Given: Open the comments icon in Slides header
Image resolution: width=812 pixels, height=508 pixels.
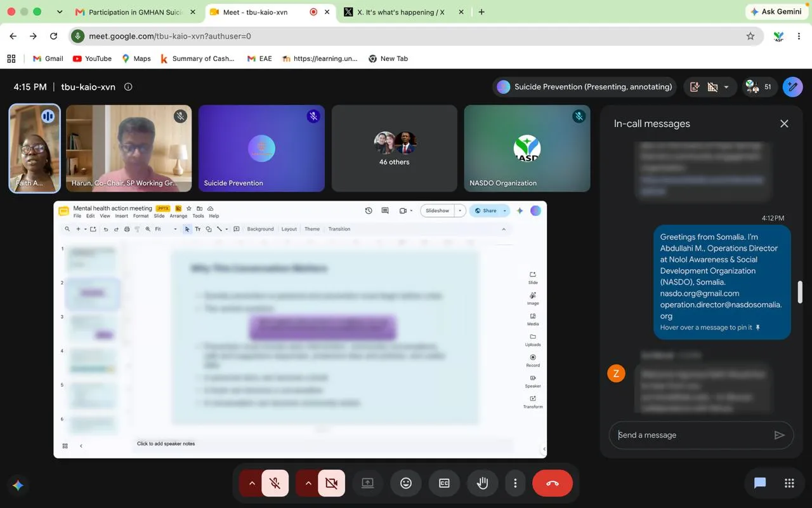Looking at the screenshot, I should coord(385,211).
